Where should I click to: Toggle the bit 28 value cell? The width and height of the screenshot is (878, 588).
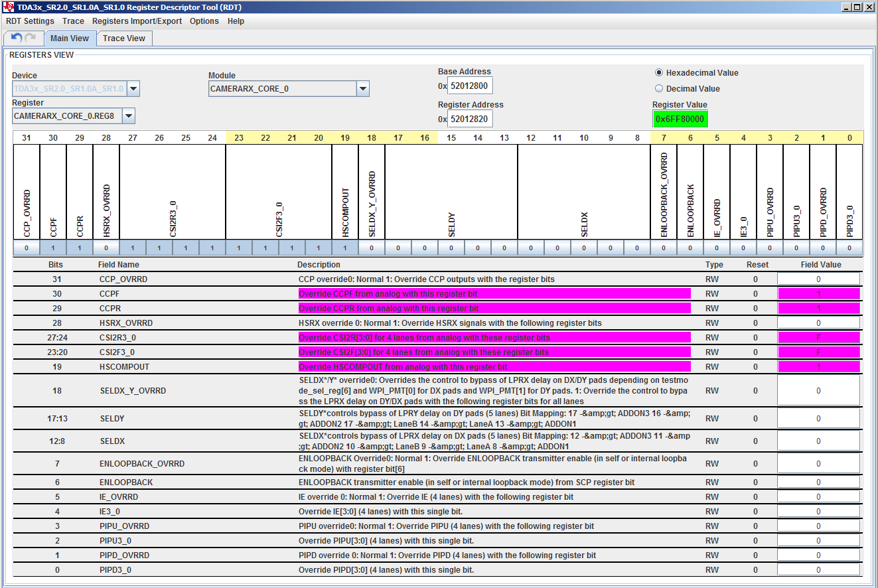tap(106, 248)
